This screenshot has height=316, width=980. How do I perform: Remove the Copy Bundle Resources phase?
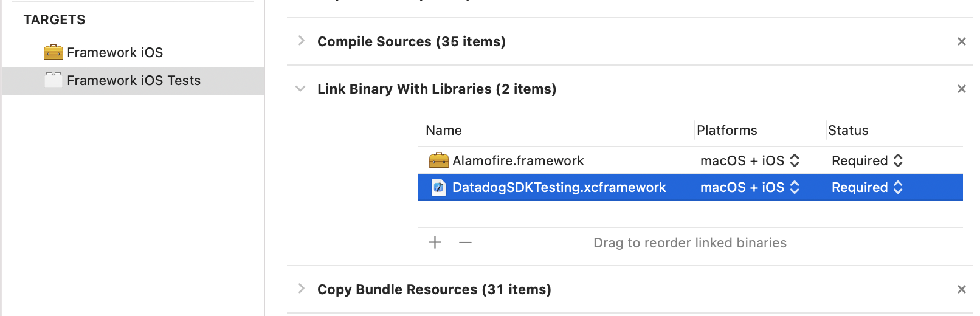click(x=961, y=289)
